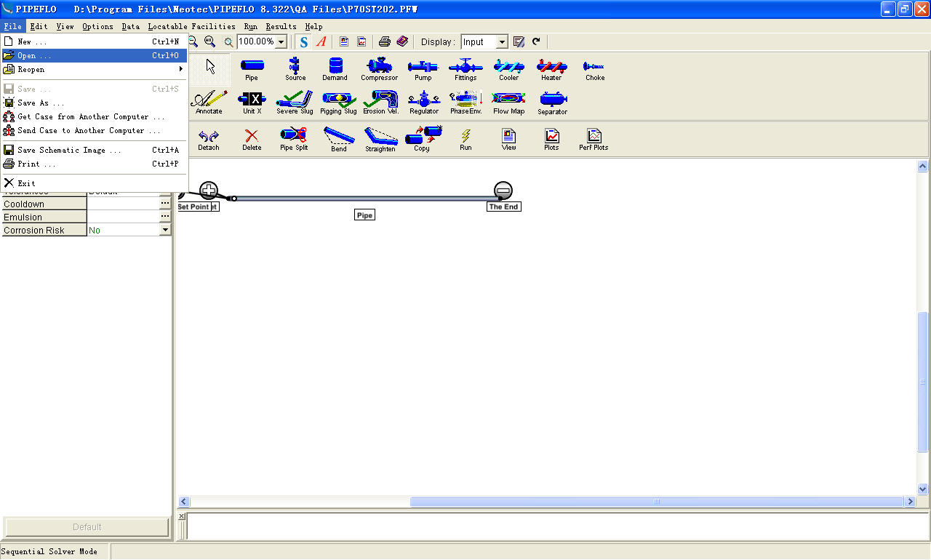Click the notes icon beside Display dropdown

[x=519, y=42]
